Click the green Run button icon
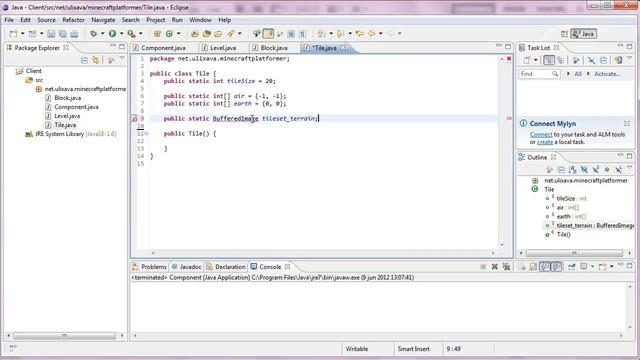 pos(112,34)
